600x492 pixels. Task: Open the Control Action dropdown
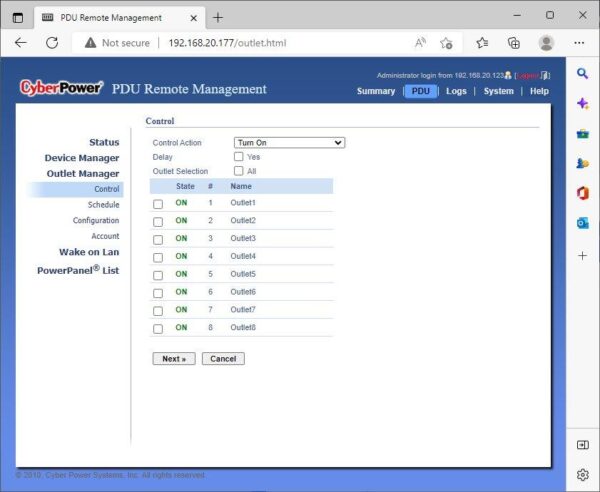click(289, 143)
